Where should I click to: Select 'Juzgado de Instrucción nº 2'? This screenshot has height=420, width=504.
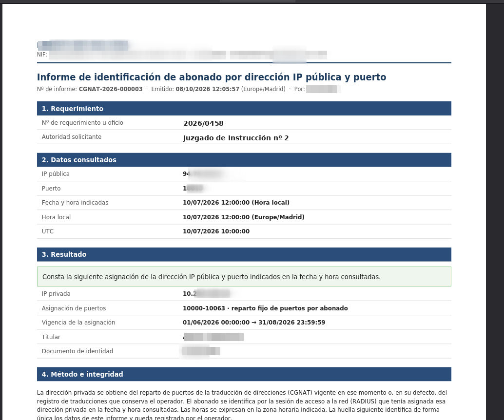[x=235, y=138]
